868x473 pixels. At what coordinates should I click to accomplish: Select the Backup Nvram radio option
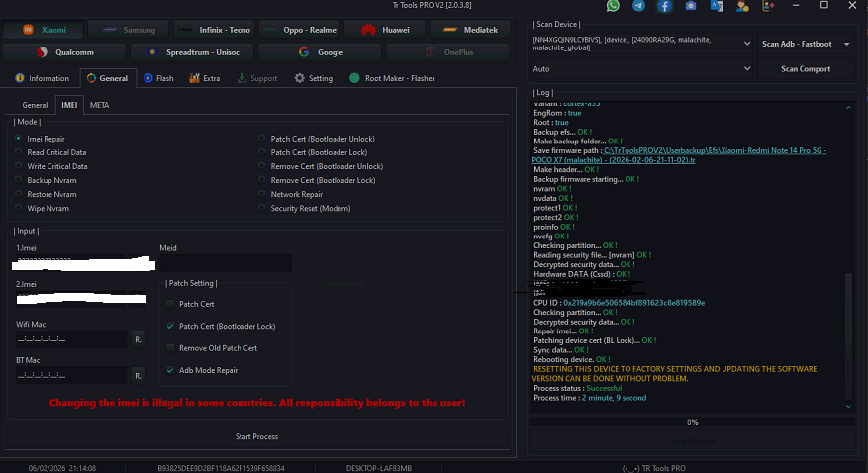click(18, 180)
